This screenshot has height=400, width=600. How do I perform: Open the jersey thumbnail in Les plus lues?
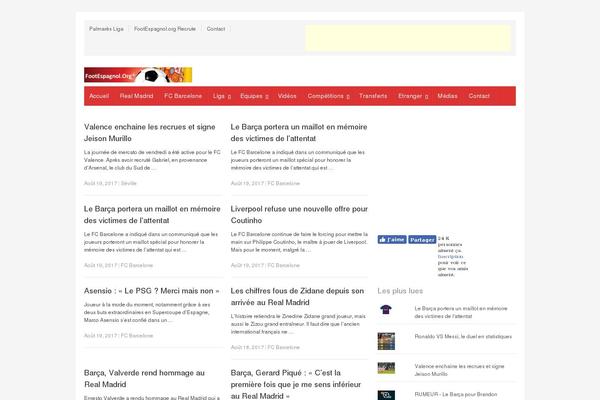coord(386,309)
